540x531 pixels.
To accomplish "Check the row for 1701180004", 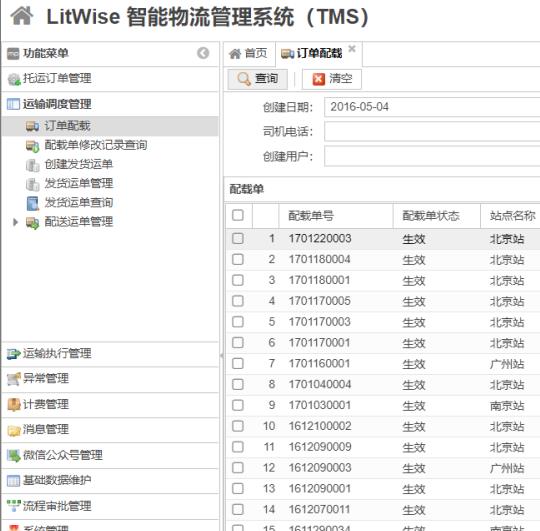I will (238, 259).
